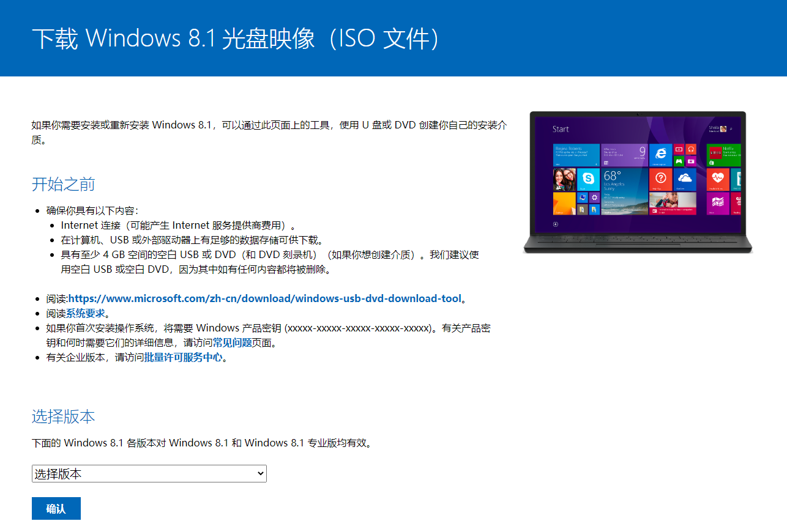Open the 常见问题 link
This screenshot has height=532, width=787.
pyautogui.click(x=233, y=343)
